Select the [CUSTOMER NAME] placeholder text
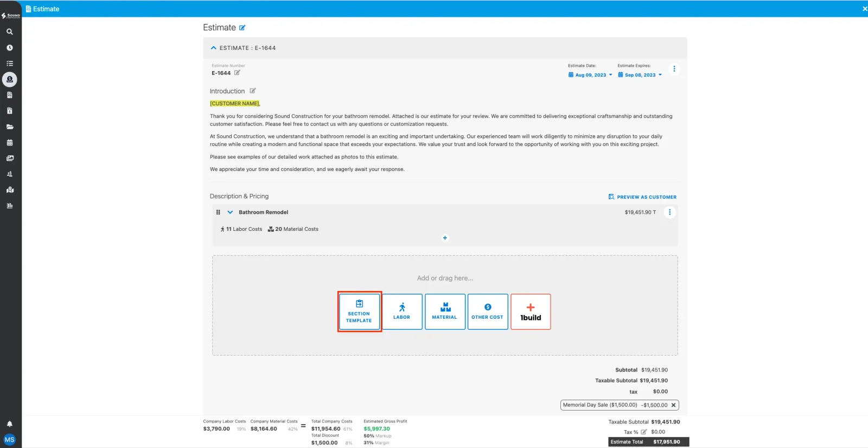This screenshot has width=868, height=448. (x=235, y=103)
